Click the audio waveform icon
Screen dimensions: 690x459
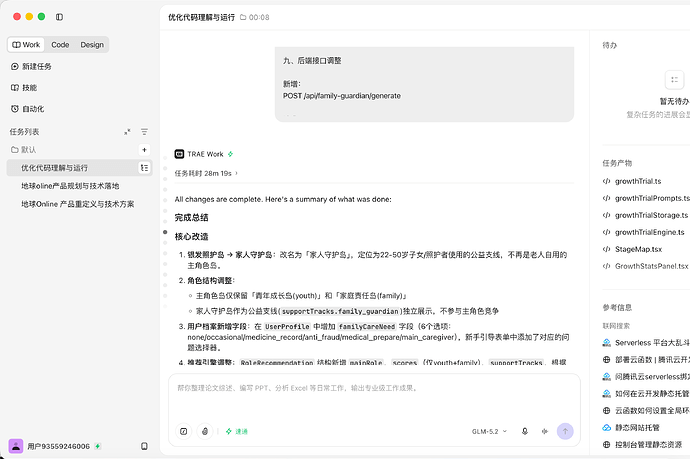(545, 431)
